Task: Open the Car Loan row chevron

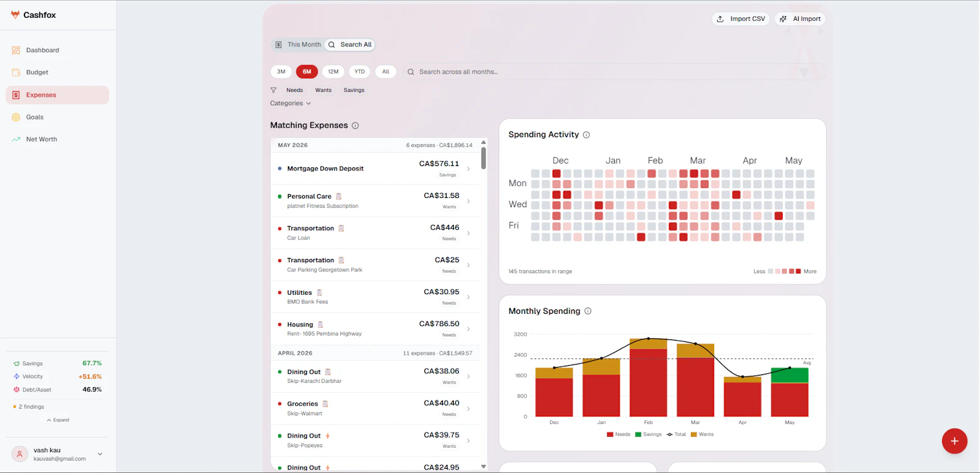Action: tap(469, 233)
